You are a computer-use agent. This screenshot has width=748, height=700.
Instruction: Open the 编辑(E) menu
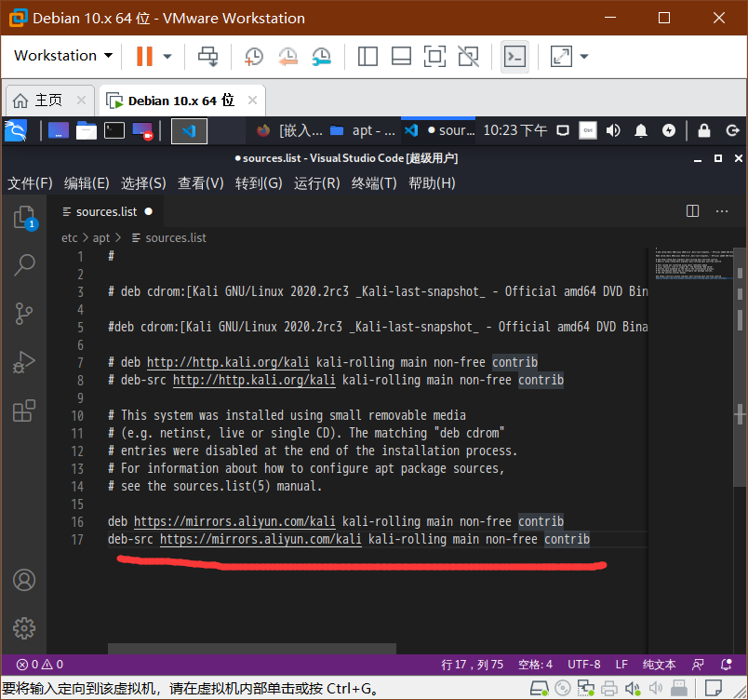tap(87, 182)
